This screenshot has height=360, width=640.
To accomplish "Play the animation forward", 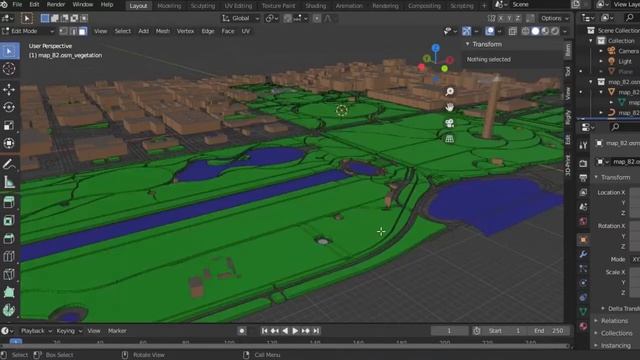I will [295, 331].
